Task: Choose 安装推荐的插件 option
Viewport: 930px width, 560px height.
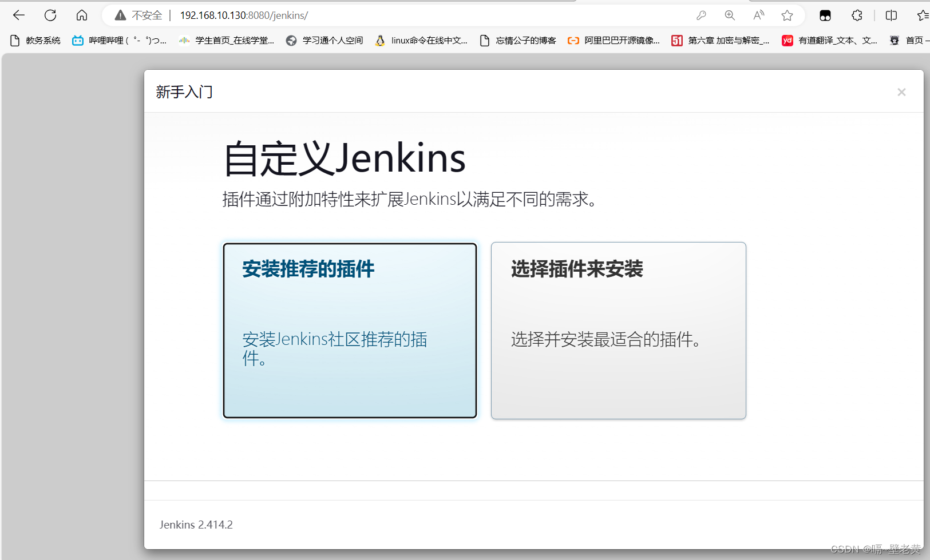Action: coord(350,331)
